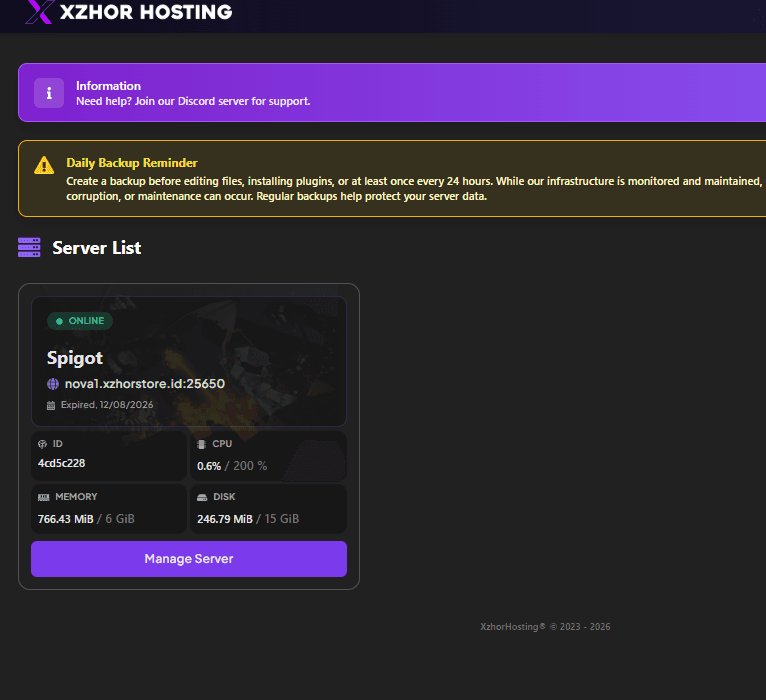The width and height of the screenshot is (766, 700).
Task: Click the address nova1.xzhorstore.id:25650
Action: [x=145, y=383]
